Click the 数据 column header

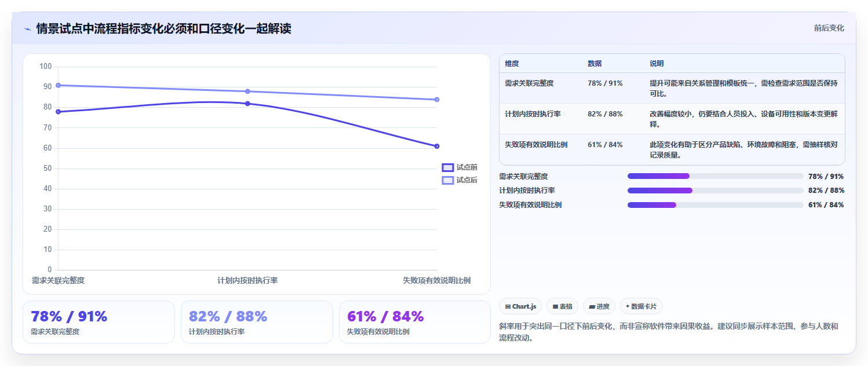pyautogui.click(x=595, y=64)
